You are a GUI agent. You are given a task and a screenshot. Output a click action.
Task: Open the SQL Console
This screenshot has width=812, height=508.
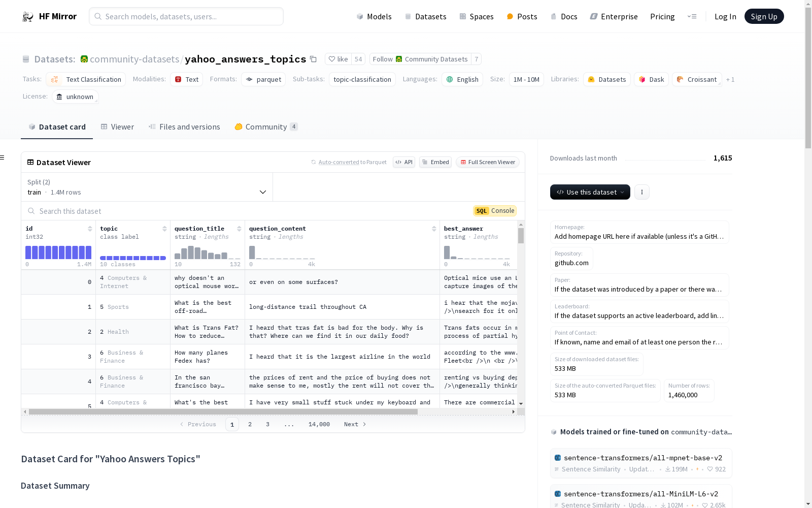[495, 211]
